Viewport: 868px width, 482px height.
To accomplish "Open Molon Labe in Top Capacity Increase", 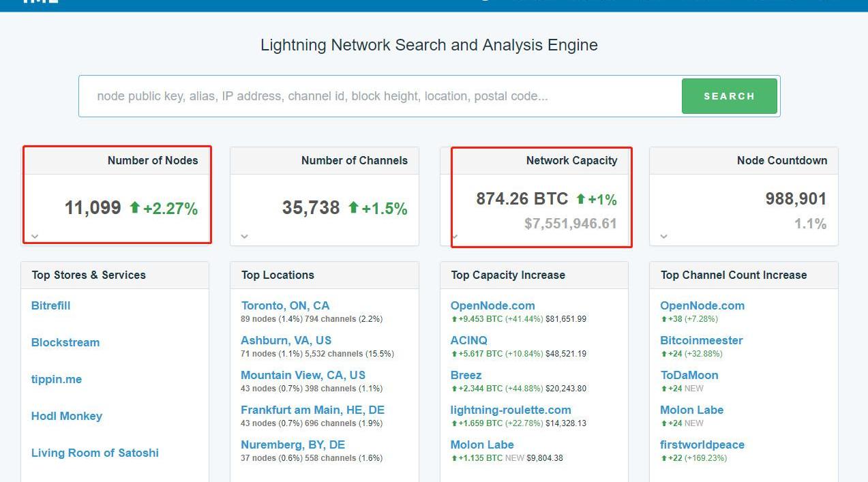I will tap(482, 445).
